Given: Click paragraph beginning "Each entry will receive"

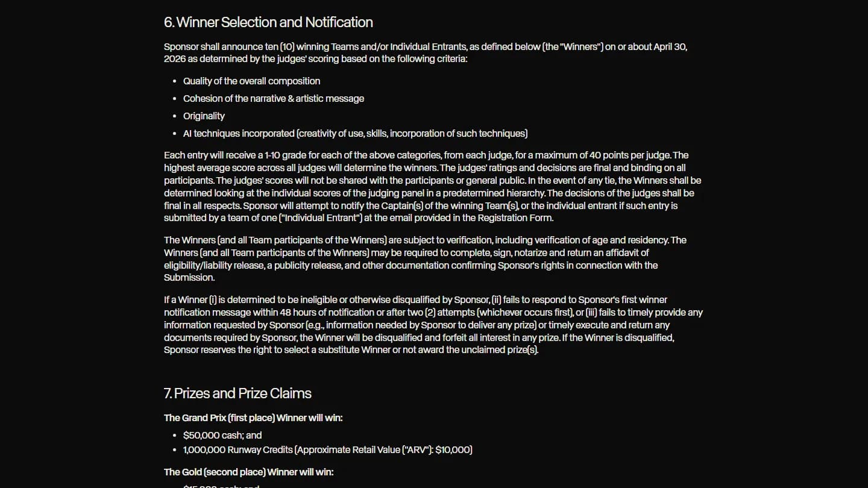Looking at the screenshot, I should [x=433, y=187].
